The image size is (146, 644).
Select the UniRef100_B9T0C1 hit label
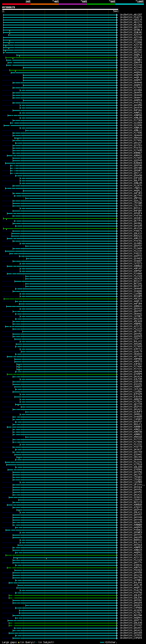(131, 208)
